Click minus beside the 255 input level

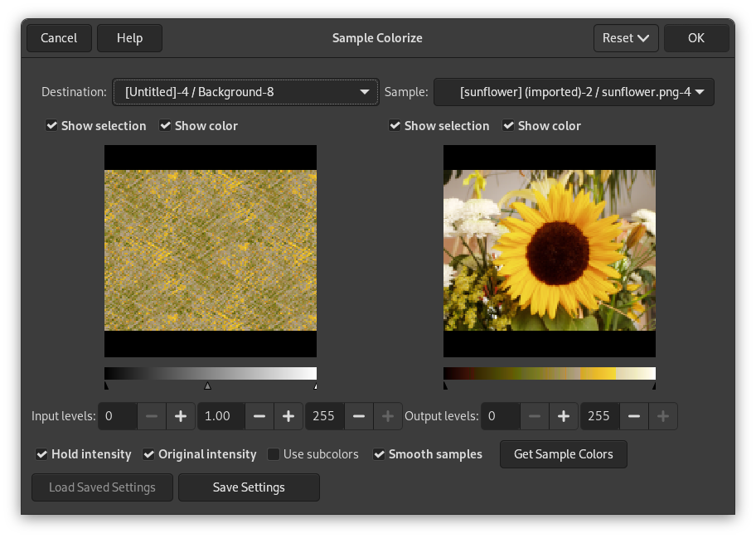[359, 416]
